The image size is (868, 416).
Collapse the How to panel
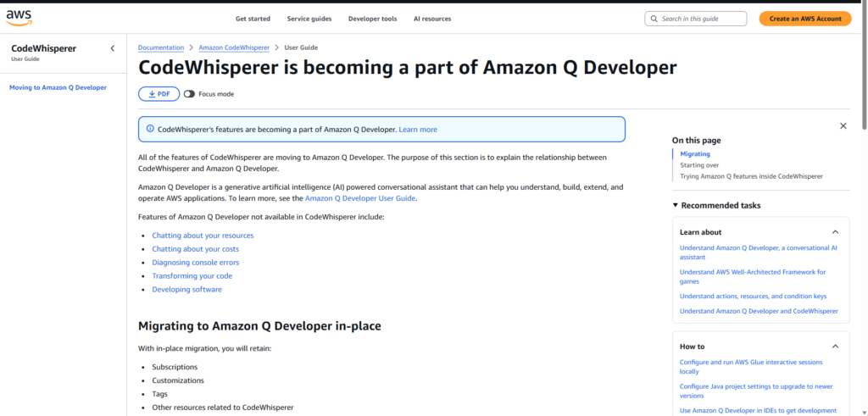[x=835, y=347]
